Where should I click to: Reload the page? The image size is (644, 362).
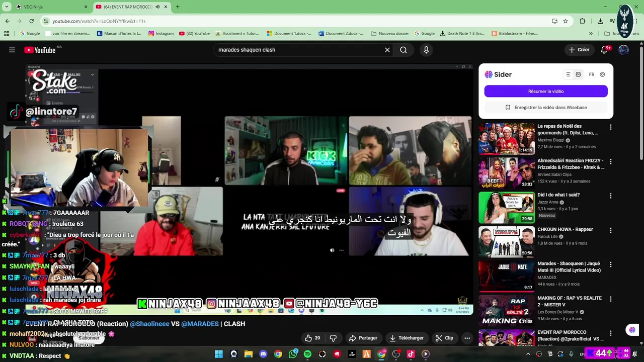[31, 21]
